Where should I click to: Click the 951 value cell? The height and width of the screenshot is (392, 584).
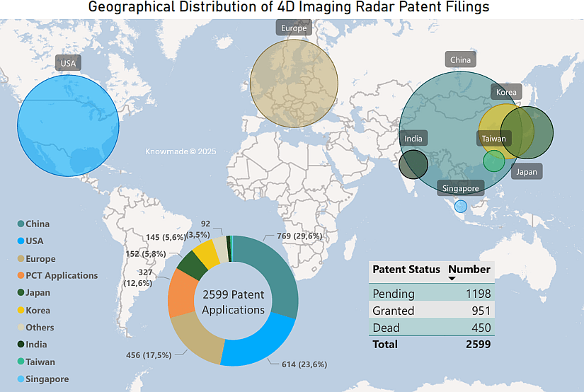point(481,311)
